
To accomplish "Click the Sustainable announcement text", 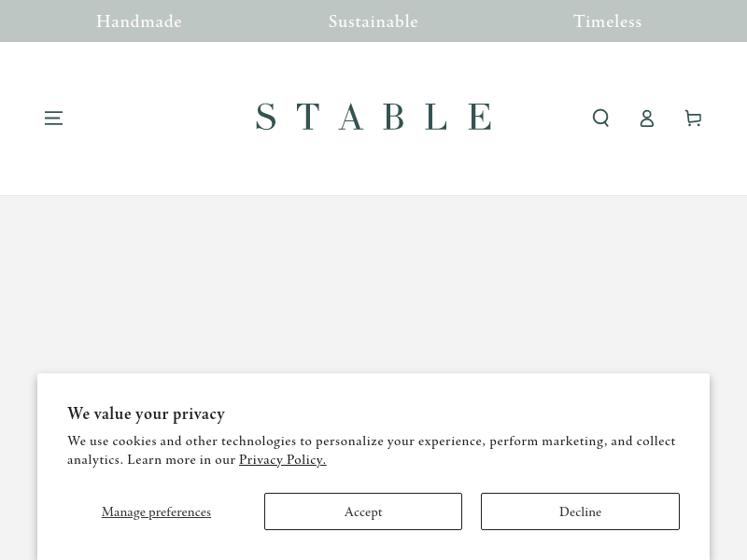I will [373, 21].
